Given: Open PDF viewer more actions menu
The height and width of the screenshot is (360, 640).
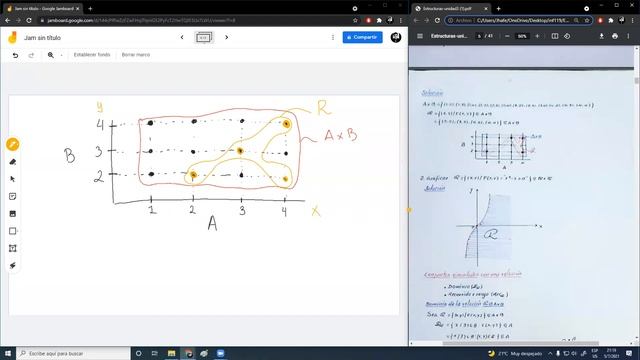Looking at the screenshot, I should (628, 36).
